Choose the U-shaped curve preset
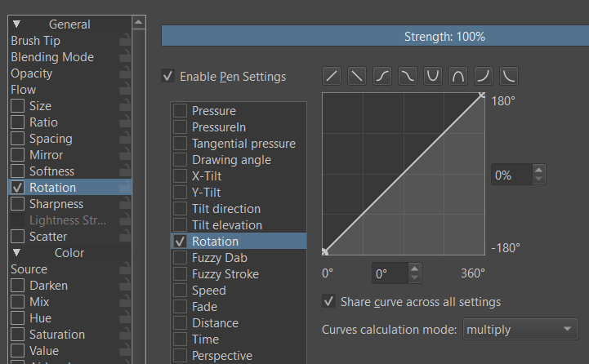The height and width of the screenshot is (364, 589). click(433, 76)
